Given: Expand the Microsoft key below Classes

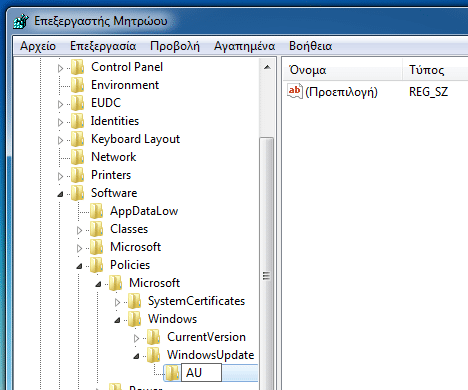Looking at the screenshot, I should point(79,248).
